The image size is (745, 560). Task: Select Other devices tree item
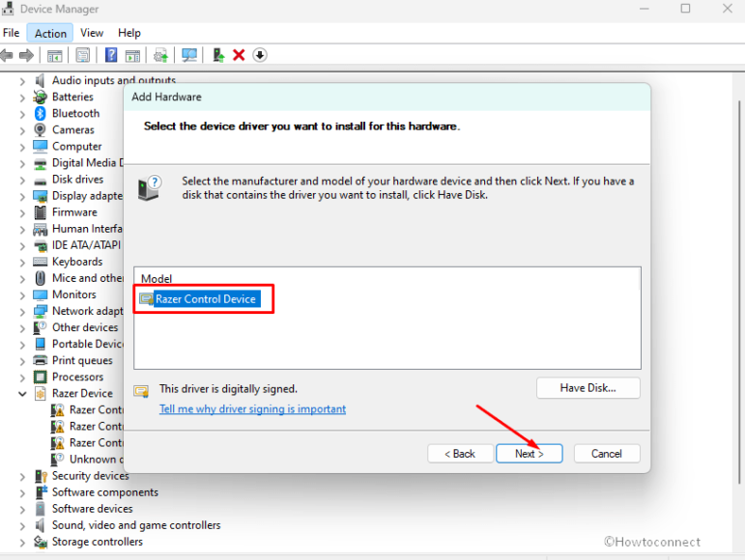click(85, 327)
